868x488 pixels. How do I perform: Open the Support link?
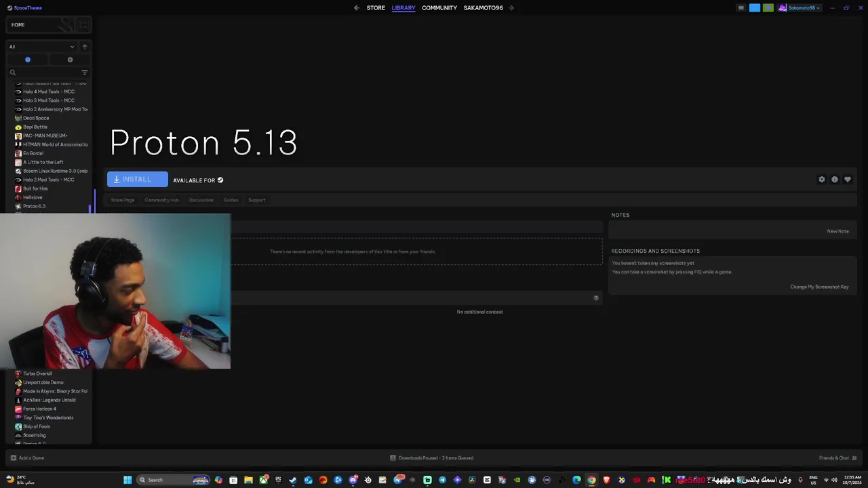(256, 200)
